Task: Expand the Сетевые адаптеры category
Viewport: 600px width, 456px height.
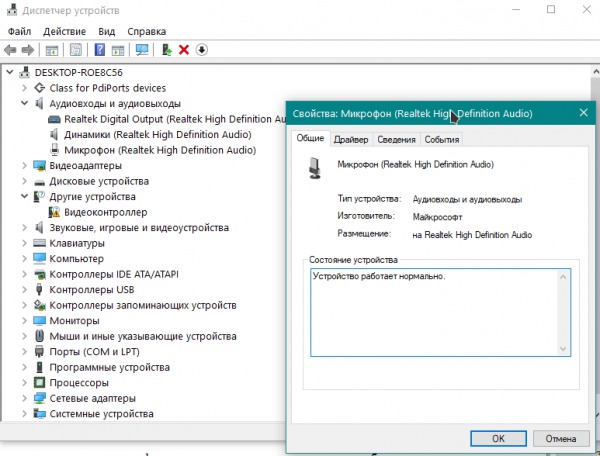Action: [24, 398]
